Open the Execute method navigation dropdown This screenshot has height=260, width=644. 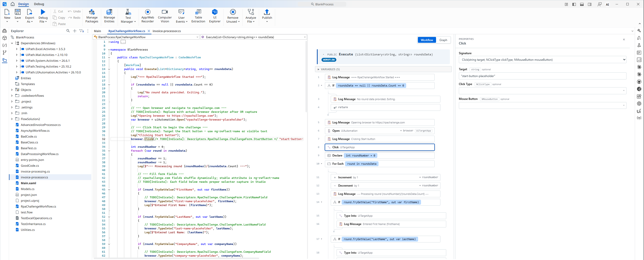tap(254, 37)
